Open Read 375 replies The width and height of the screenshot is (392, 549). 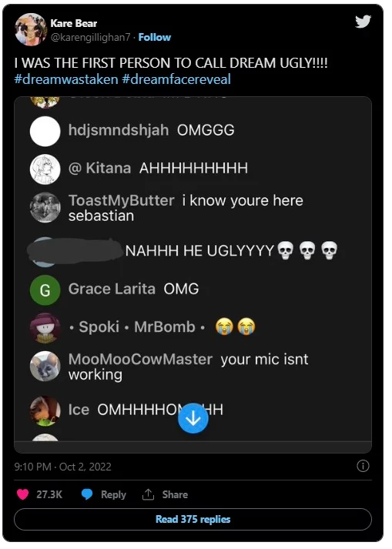click(x=193, y=519)
